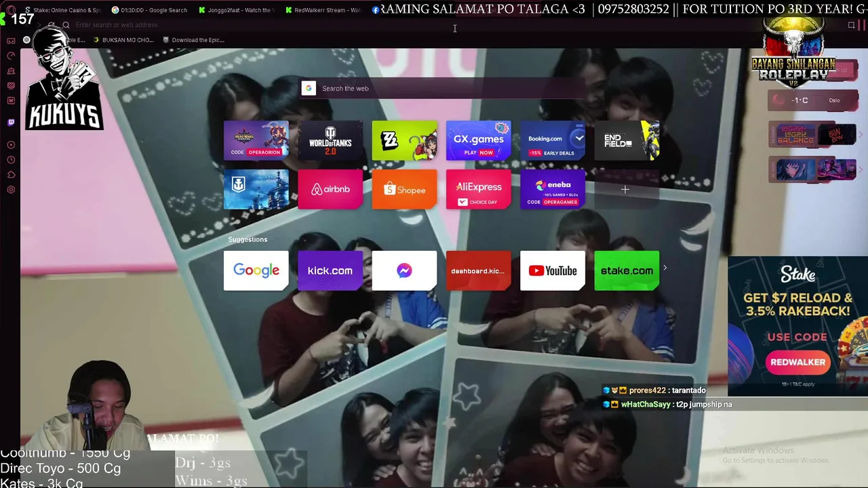
Task: Switch to the Stake: Online Casino tab
Action: (x=62, y=10)
